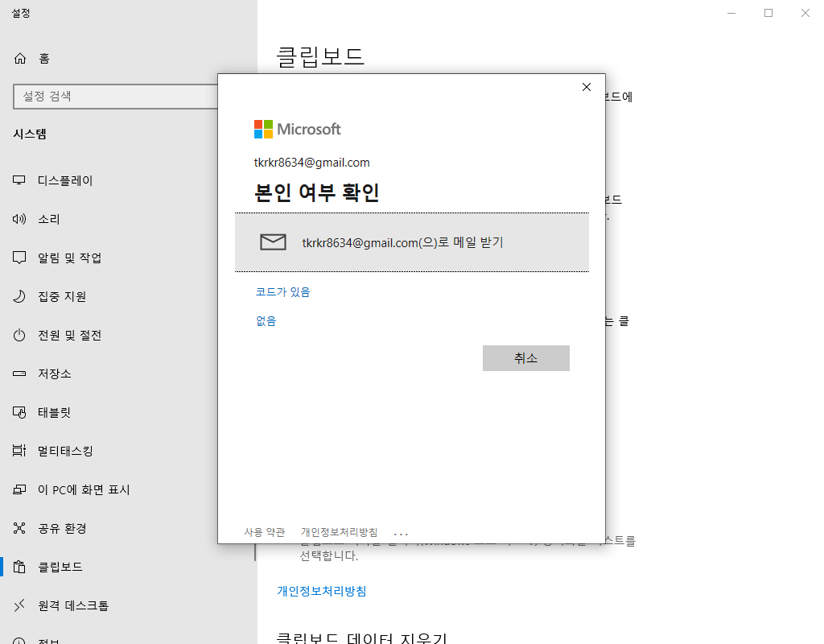
Task: Click the Multitasking icon
Action: pos(19,451)
